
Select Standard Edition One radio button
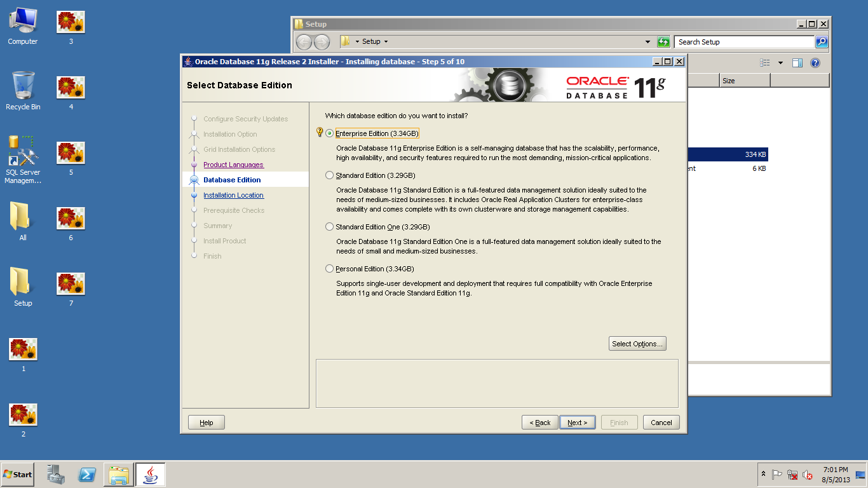coord(329,227)
